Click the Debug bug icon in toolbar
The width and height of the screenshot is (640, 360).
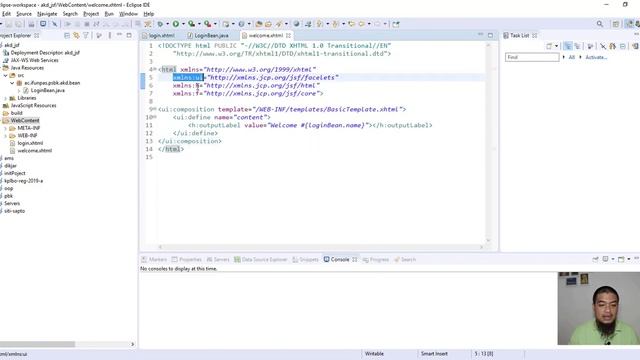pos(160,24)
